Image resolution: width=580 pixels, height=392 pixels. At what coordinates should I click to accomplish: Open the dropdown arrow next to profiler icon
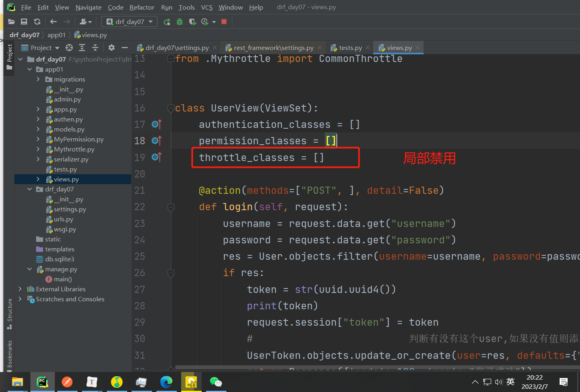[x=214, y=22]
